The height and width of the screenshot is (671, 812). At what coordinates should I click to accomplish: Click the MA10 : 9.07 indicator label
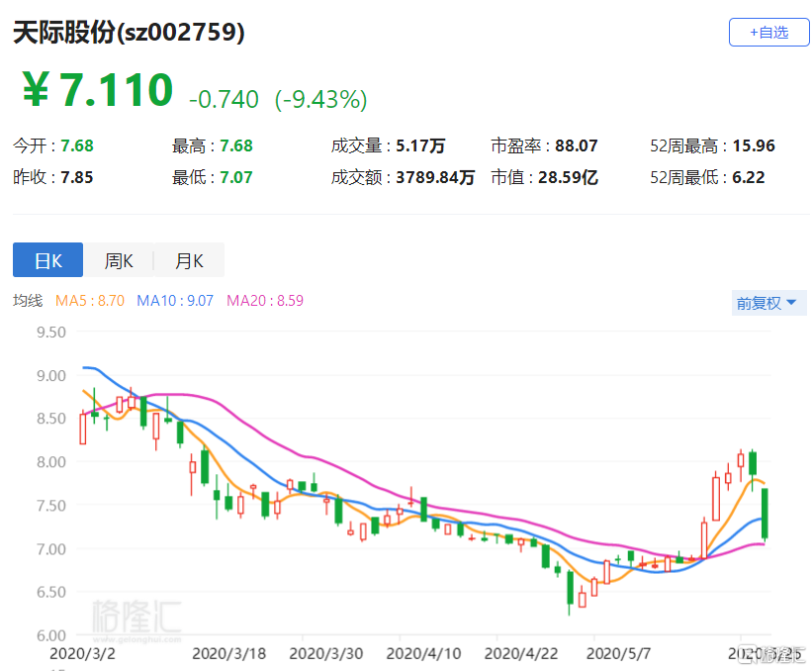175,301
